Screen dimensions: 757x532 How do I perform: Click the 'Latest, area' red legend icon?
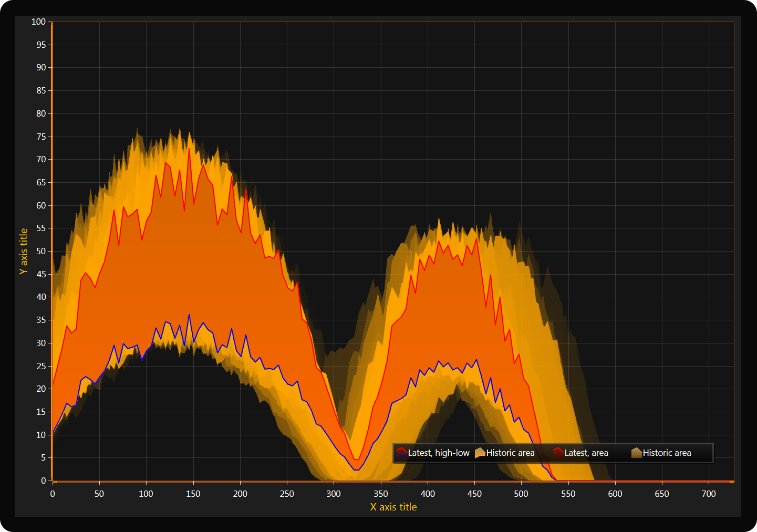(x=558, y=453)
